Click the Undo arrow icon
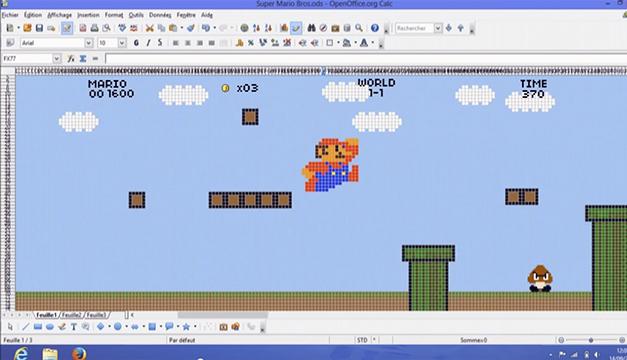Screen dimensions: 627x360 click(x=206, y=28)
